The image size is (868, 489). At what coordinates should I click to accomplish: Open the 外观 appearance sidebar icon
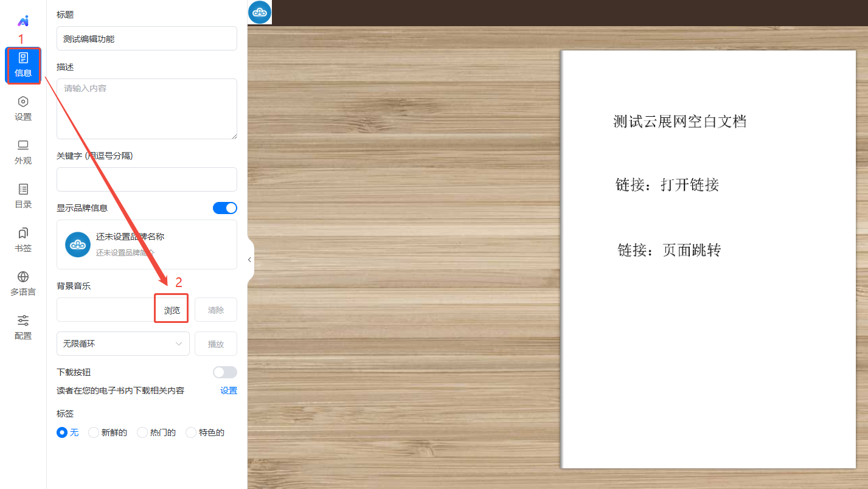click(23, 152)
